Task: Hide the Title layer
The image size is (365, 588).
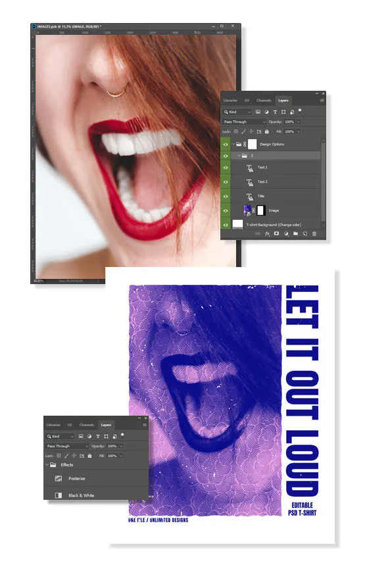Action: click(226, 196)
